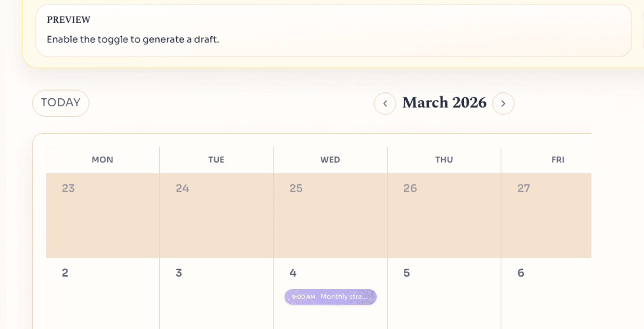Image resolution: width=644 pixels, height=329 pixels.
Task: Select the TUE column header
Action: (x=216, y=159)
